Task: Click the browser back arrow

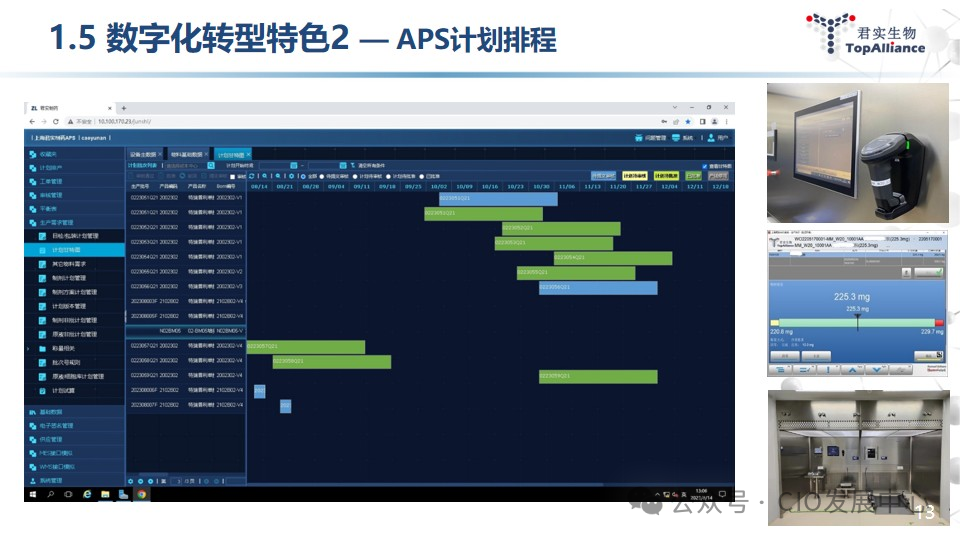Action: pyautogui.click(x=32, y=122)
